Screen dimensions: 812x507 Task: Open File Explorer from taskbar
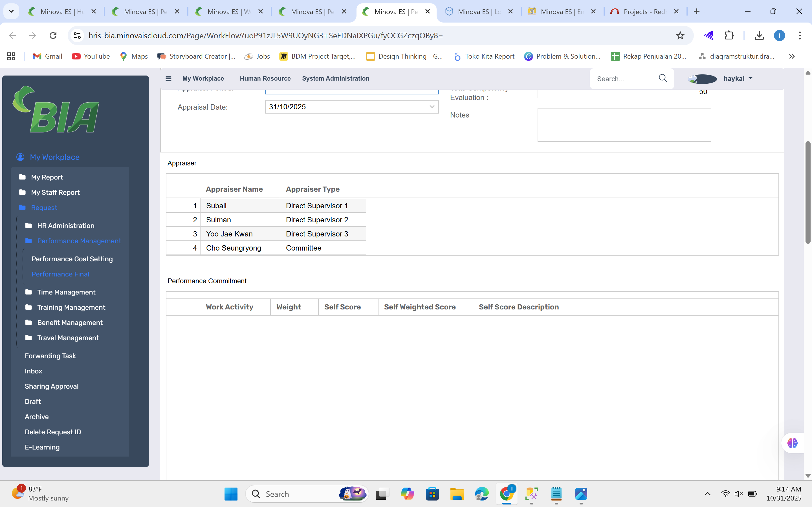pyautogui.click(x=457, y=494)
